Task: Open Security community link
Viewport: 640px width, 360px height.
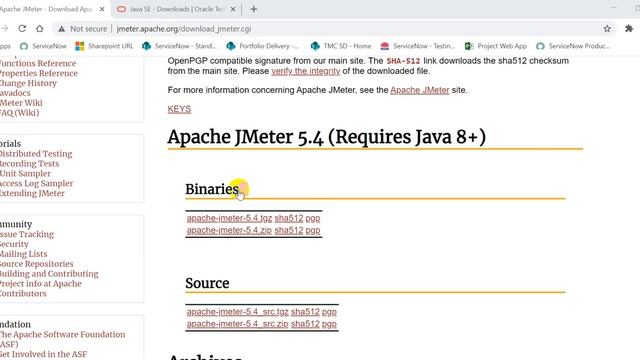Action: 14,244
